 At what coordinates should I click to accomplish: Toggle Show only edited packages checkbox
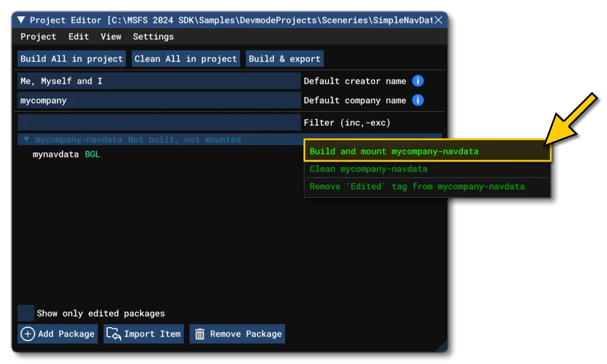click(26, 313)
